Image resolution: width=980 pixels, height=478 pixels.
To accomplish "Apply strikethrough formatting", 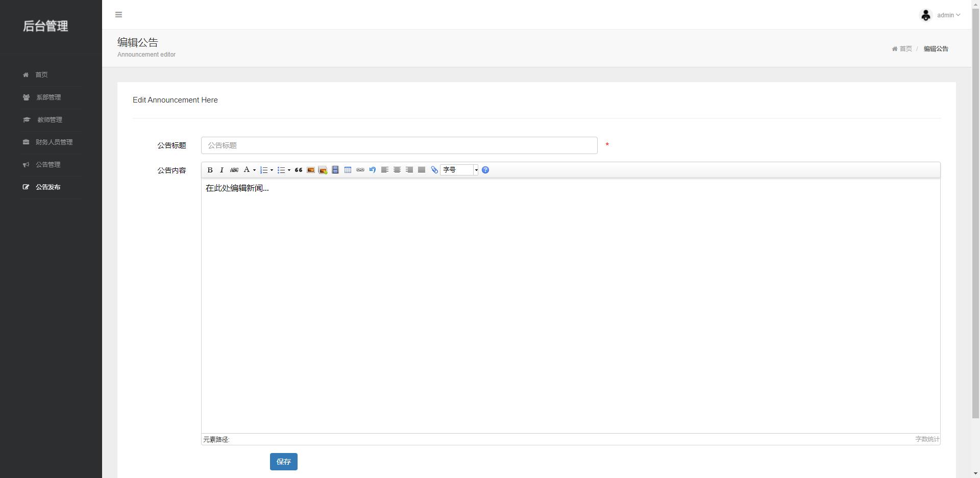I will click(x=234, y=170).
